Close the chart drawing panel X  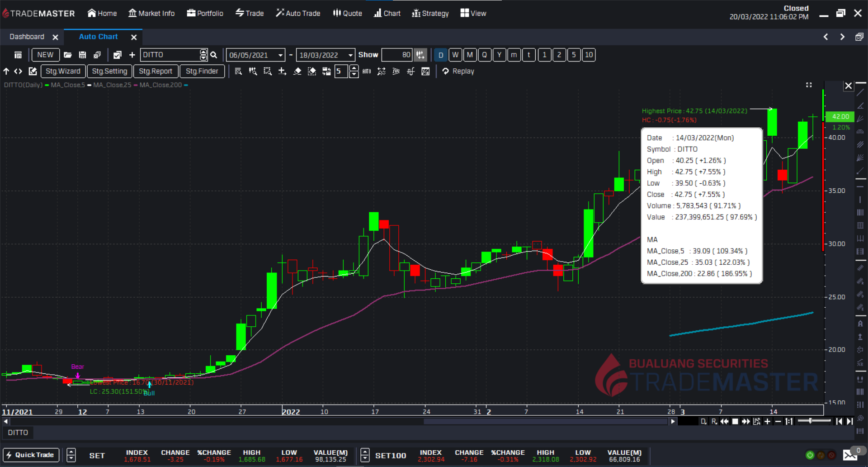pyautogui.click(x=849, y=86)
